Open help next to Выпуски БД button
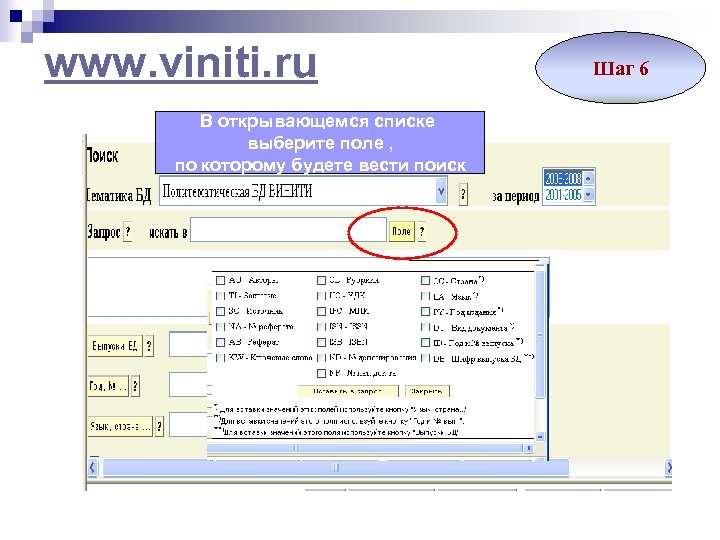The image size is (720, 540). 149,346
